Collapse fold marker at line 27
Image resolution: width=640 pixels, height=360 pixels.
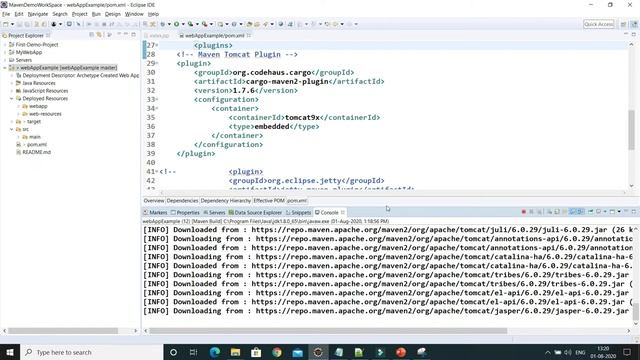pos(157,45)
